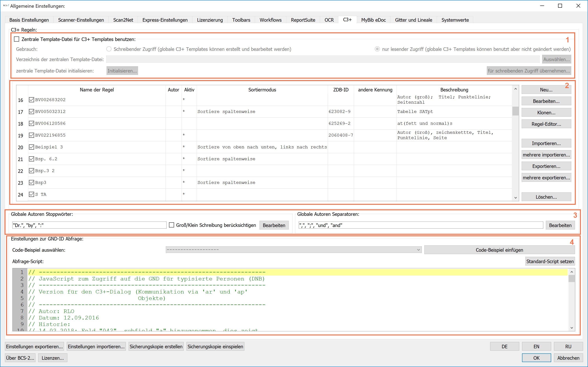This screenshot has width=588, height=367.
Task: Click the 'Neu...' rule button
Action: click(546, 89)
